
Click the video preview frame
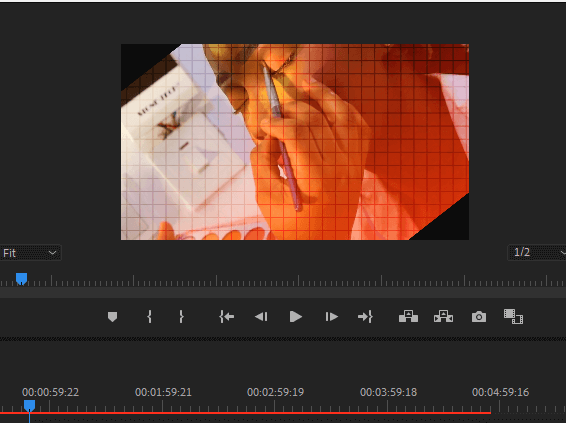tap(295, 142)
